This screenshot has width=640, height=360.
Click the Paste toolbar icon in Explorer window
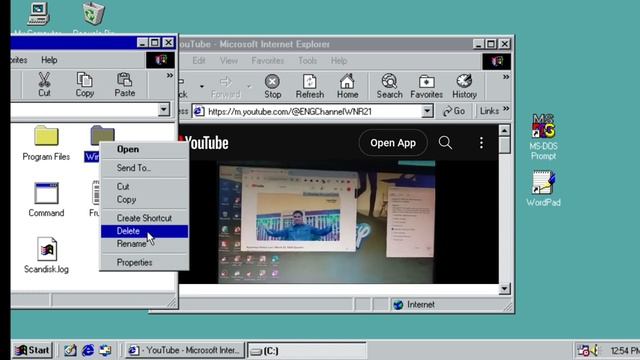(124, 84)
